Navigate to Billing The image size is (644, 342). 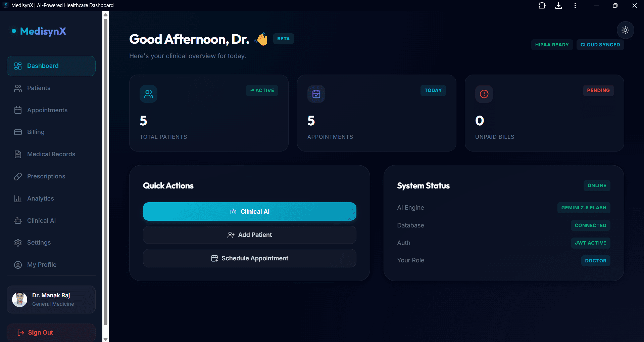click(x=51, y=132)
